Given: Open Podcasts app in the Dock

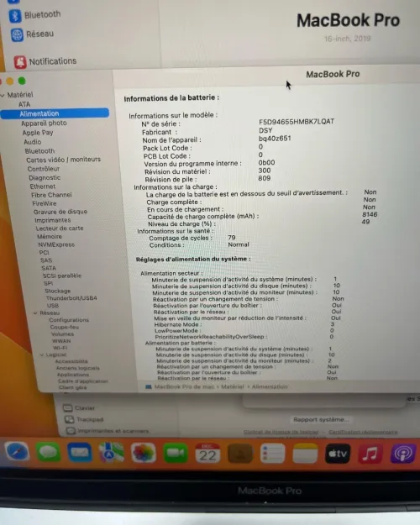Looking at the screenshot, I should pos(402,454).
